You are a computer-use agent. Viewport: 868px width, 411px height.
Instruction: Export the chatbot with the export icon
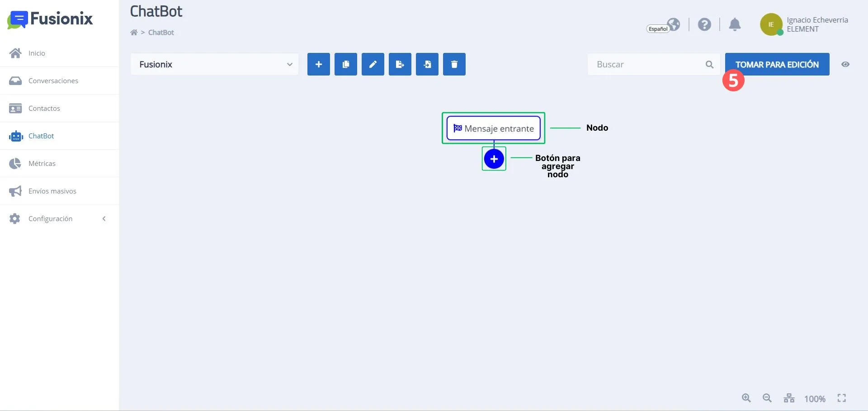(400, 64)
